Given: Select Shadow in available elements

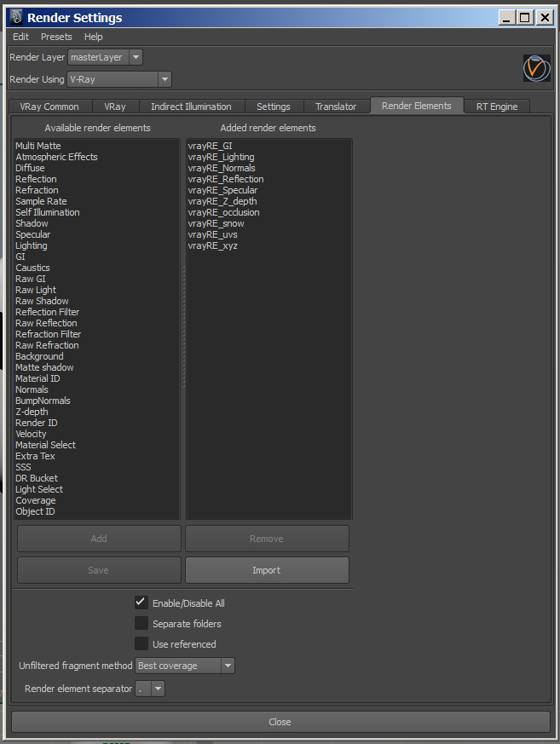Looking at the screenshot, I should pyautogui.click(x=32, y=223).
